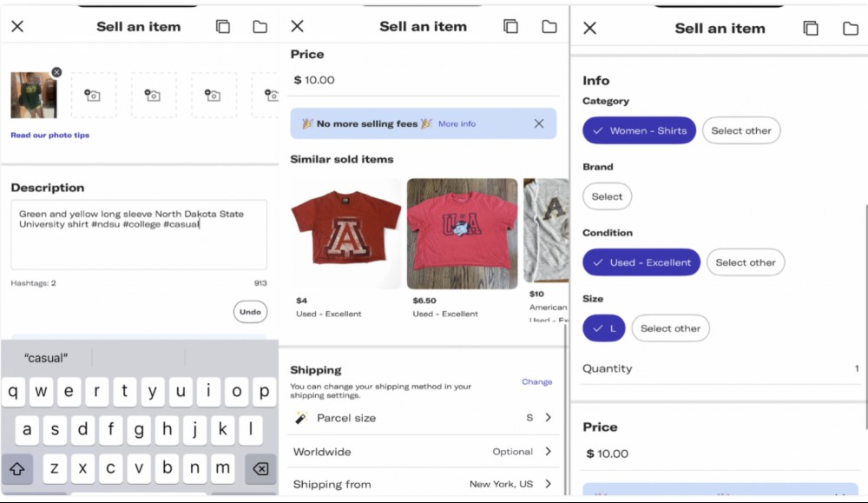Add photo in the third slot
The width and height of the screenshot is (868, 503).
154,96
